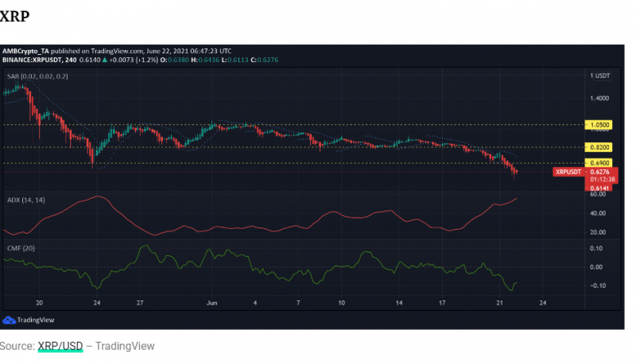Click the O:0.6380 open value

(x=174, y=60)
